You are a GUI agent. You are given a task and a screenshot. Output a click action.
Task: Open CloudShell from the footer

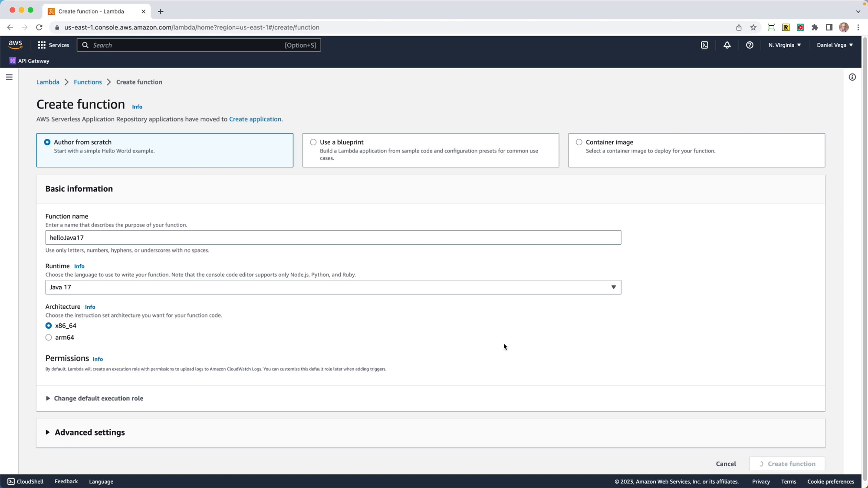[26, 481]
